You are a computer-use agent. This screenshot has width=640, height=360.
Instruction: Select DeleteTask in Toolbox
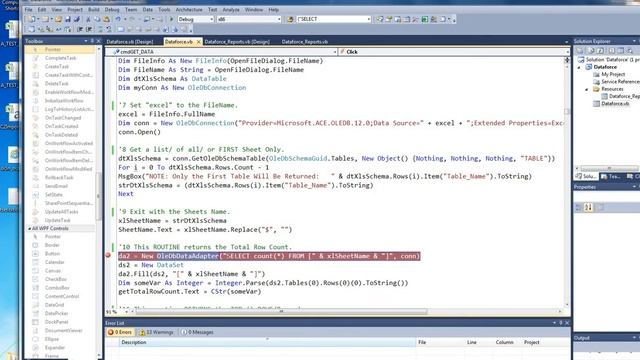(57, 84)
